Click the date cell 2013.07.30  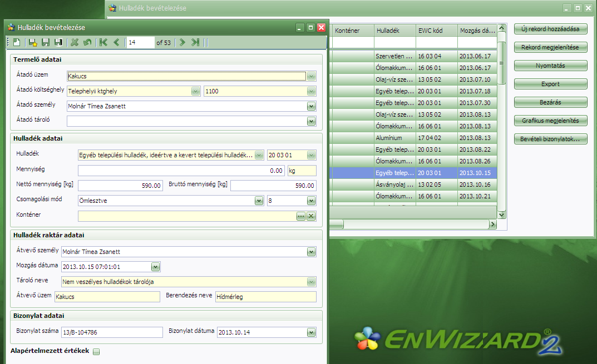point(477,103)
